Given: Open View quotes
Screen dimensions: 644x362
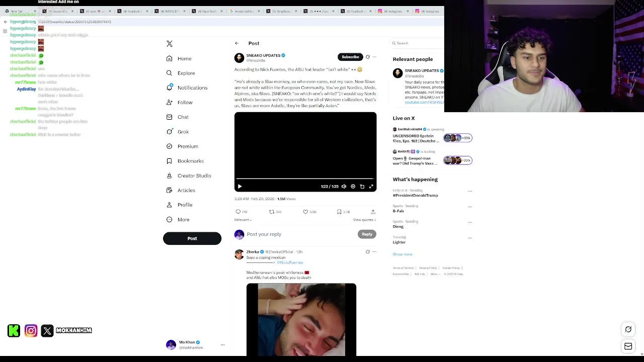Looking at the screenshot, I should (x=364, y=220).
